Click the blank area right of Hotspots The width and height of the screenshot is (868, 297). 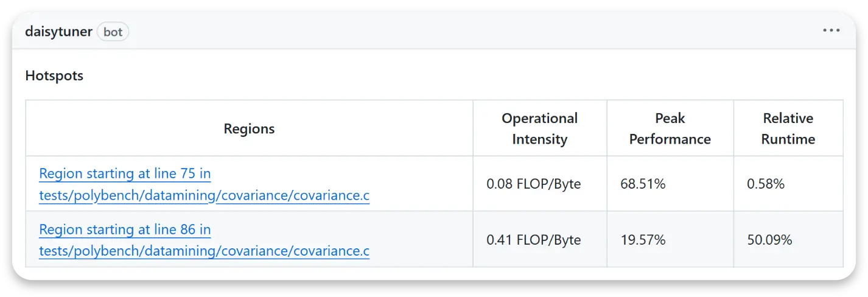tap(463, 76)
